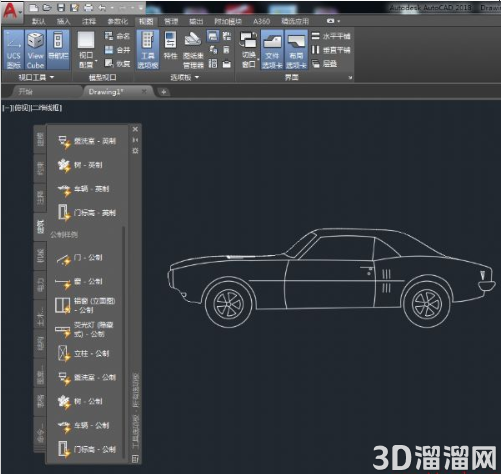The height and width of the screenshot is (474, 501).
Task: Insert 立柱 - 公制 column block
Action: click(x=83, y=353)
